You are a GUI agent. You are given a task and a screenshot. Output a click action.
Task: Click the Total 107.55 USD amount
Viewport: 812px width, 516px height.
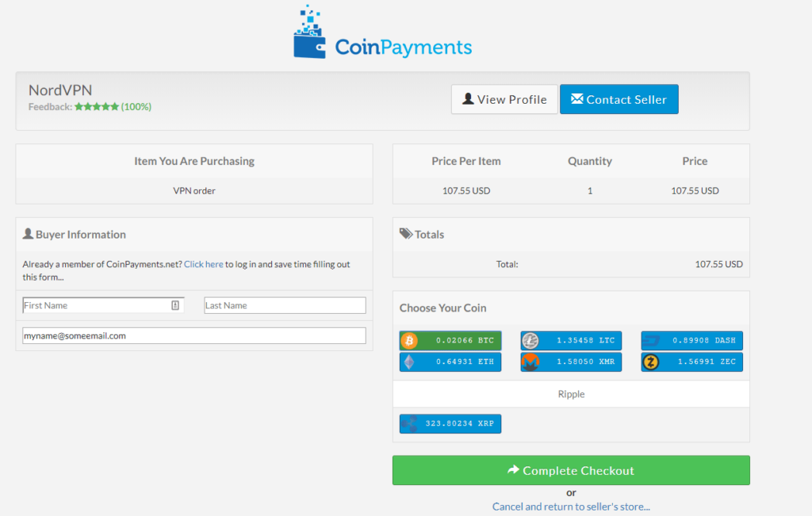(x=718, y=264)
